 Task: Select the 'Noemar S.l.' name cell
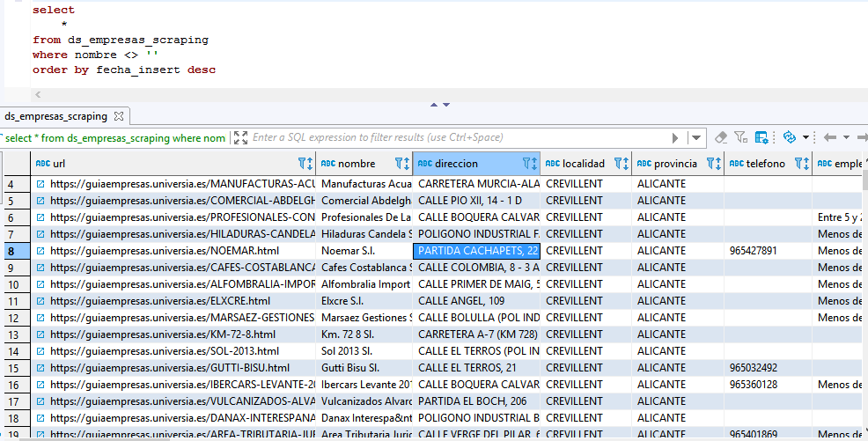(364, 251)
